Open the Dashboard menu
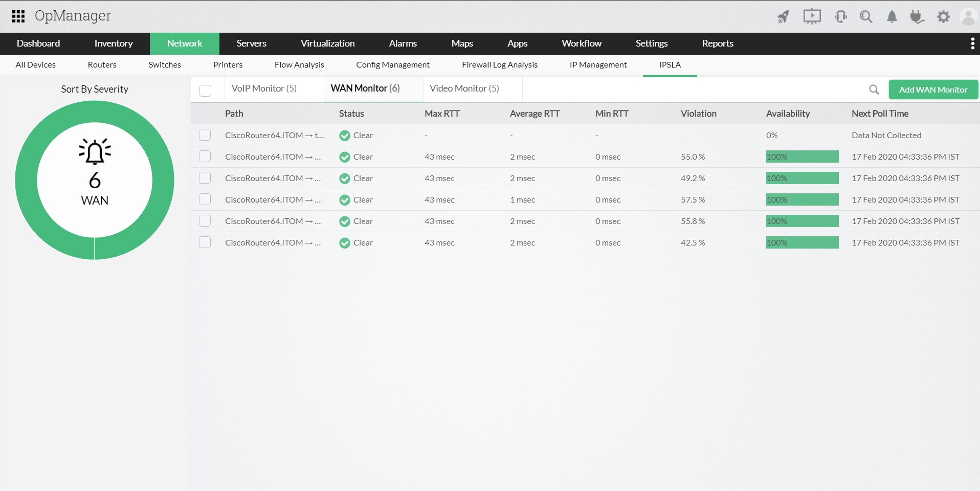 click(38, 43)
